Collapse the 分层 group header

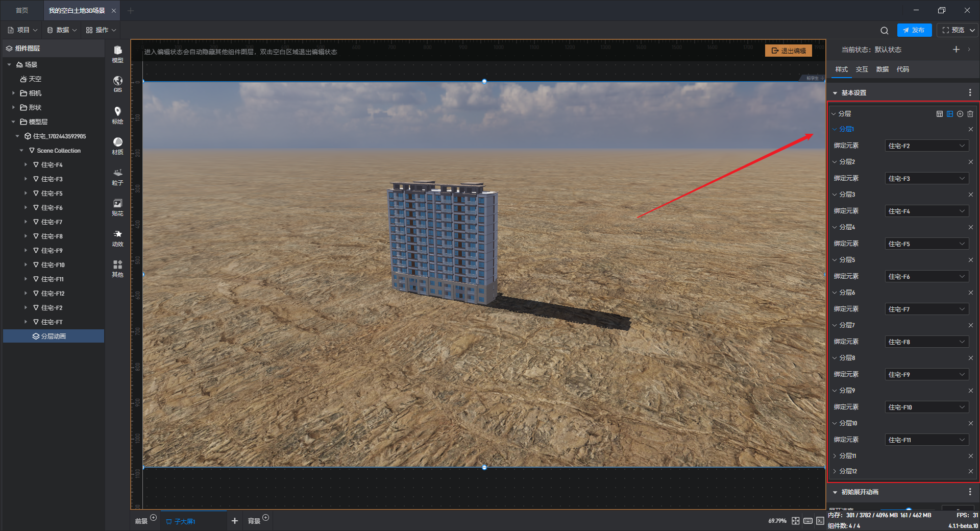pos(834,114)
